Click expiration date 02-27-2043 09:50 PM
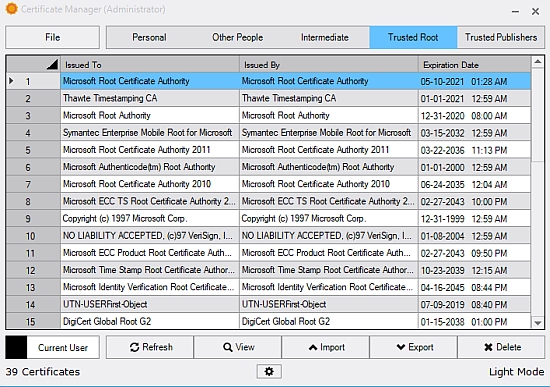 475,253
